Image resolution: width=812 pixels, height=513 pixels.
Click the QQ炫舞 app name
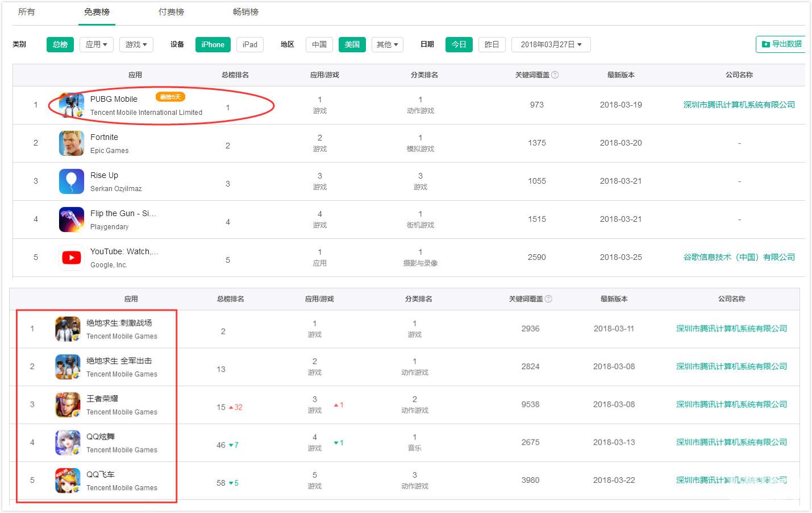point(101,436)
